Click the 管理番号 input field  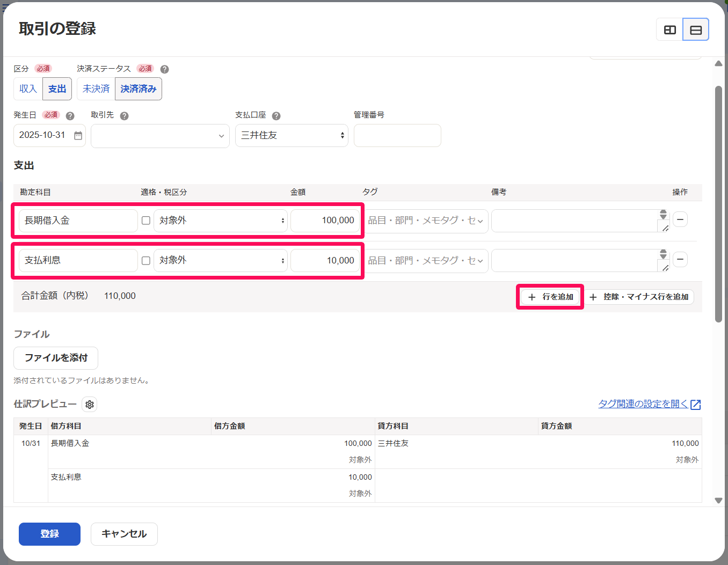(x=397, y=135)
